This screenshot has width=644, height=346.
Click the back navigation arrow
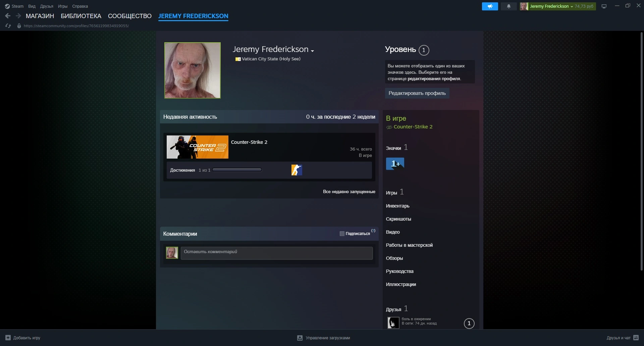(x=8, y=16)
